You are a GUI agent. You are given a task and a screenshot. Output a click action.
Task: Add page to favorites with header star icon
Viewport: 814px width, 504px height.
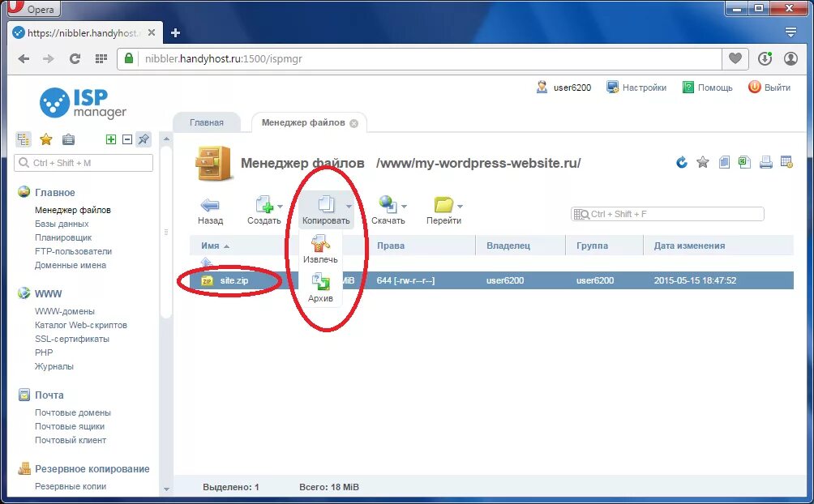(702, 163)
